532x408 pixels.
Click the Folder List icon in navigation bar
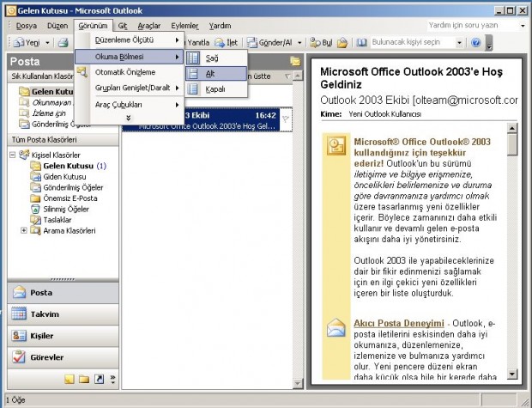click(x=84, y=379)
